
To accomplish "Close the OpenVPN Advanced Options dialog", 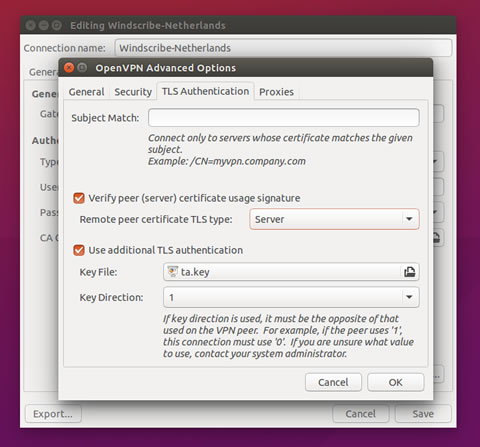I will 69,68.
